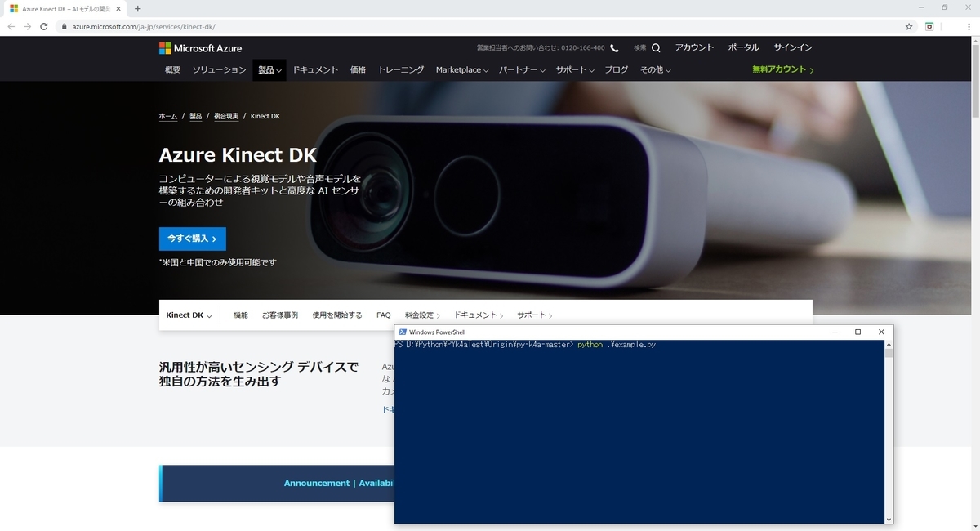Reload the page in Chrome
This screenshot has width=980, height=531.
pos(44,26)
